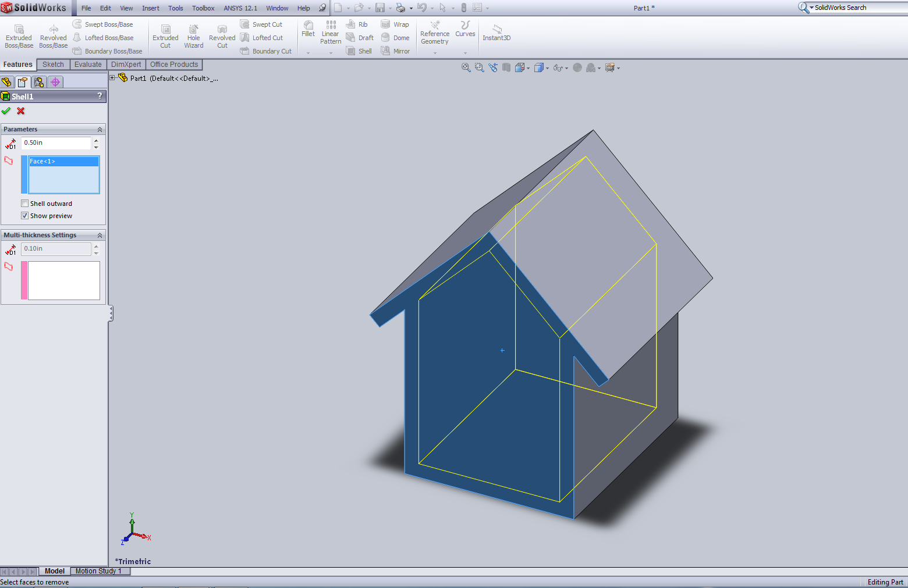Switch to the Sketch tab
908x588 pixels.
[52, 64]
